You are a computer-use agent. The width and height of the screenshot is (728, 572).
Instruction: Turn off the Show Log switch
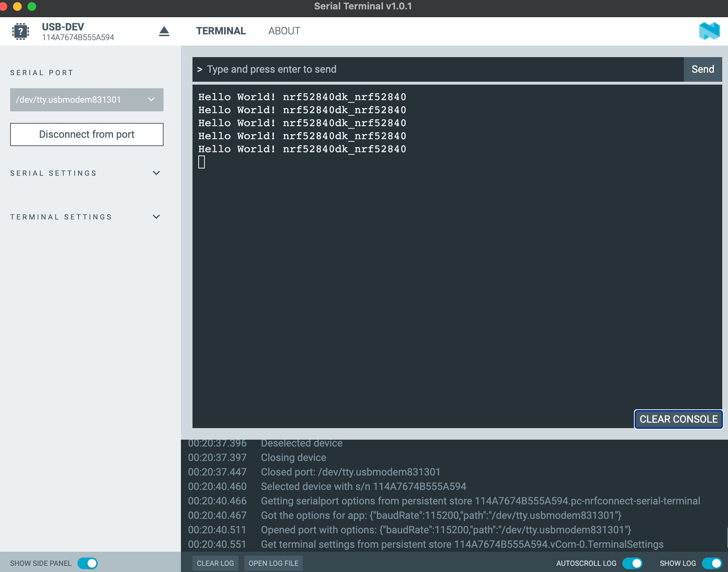click(x=711, y=563)
